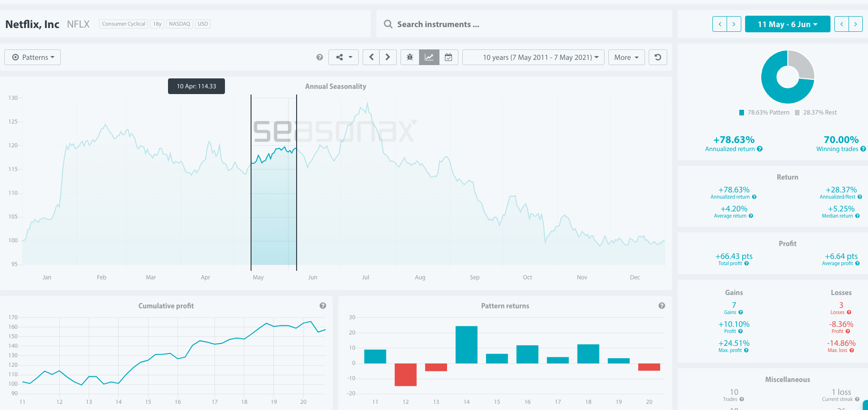This screenshot has width=868, height=410.
Task: Toggle the line chart view button
Action: click(429, 57)
